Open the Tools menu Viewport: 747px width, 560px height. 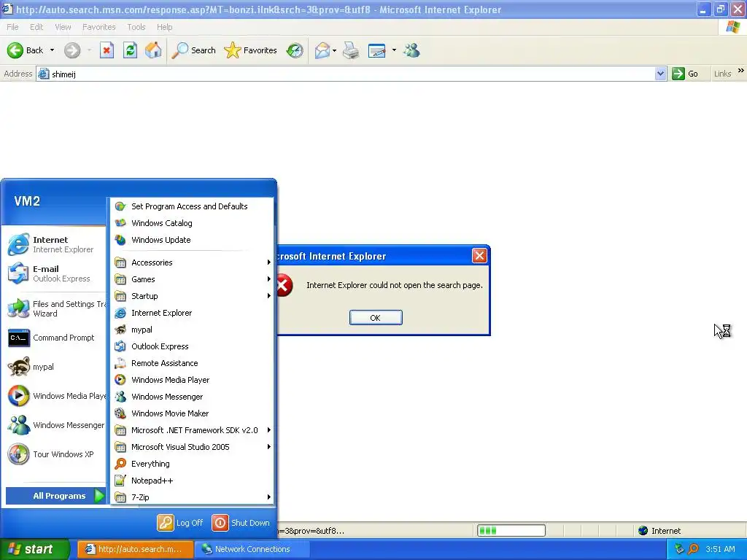pos(136,27)
